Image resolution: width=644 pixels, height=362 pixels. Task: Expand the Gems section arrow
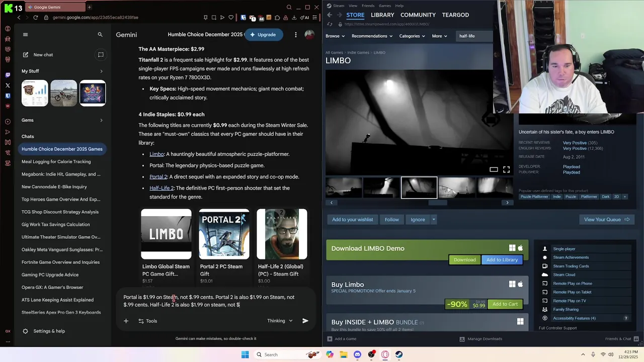101,120
